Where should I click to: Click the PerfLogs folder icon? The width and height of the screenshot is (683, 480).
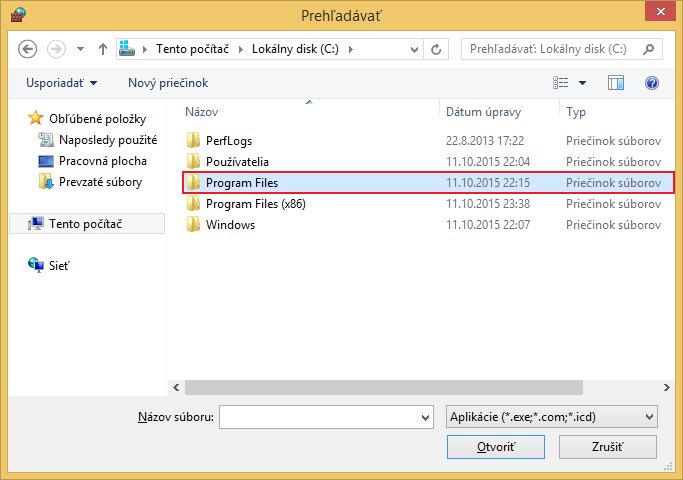(x=193, y=140)
